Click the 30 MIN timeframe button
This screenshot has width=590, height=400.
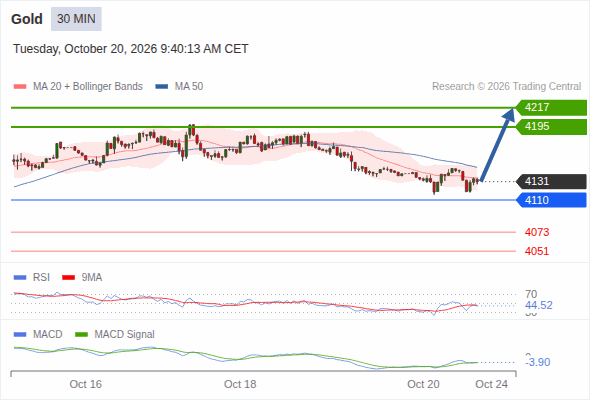click(x=76, y=19)
